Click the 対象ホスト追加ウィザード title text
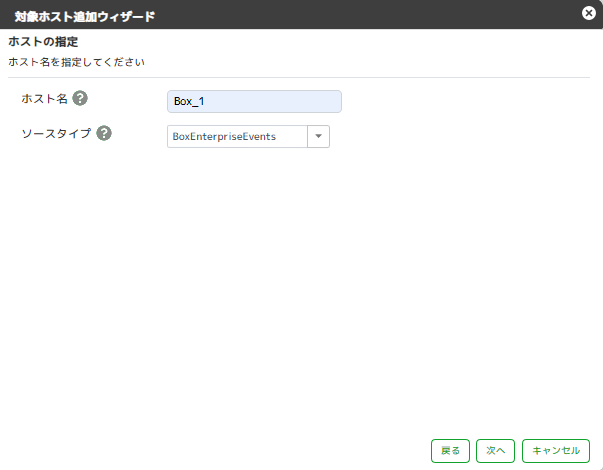603x470 pixels. [85, 17]
